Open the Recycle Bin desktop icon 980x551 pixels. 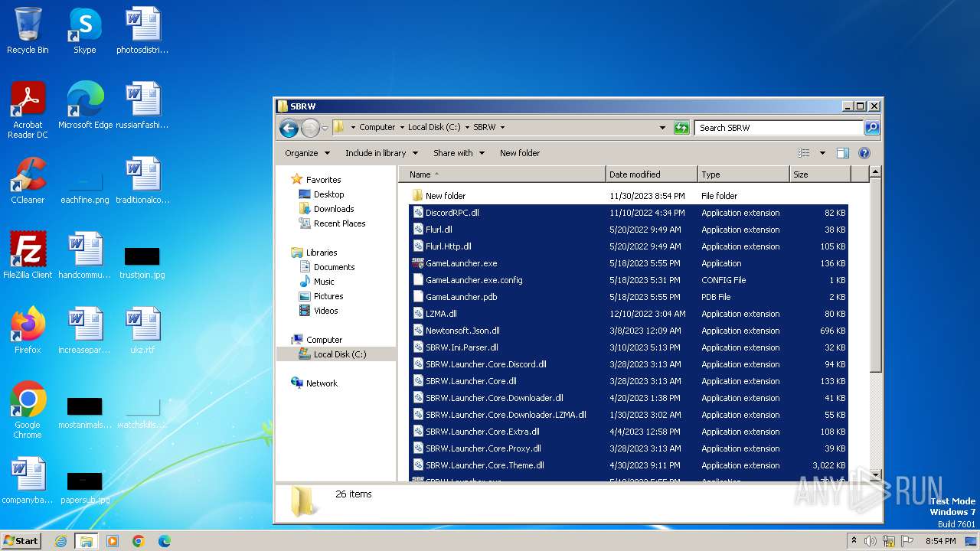(x=28, y=31)
